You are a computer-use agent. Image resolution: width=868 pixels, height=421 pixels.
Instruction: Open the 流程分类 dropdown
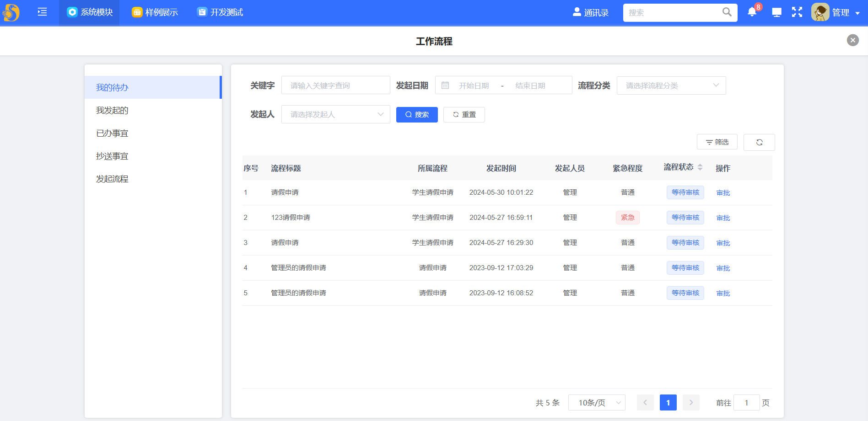coord(671,85)
